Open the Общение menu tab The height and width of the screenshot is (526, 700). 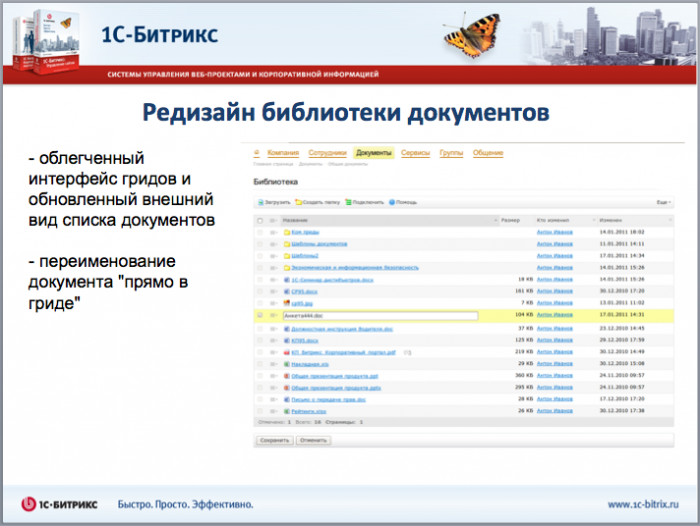pos(488,153)
